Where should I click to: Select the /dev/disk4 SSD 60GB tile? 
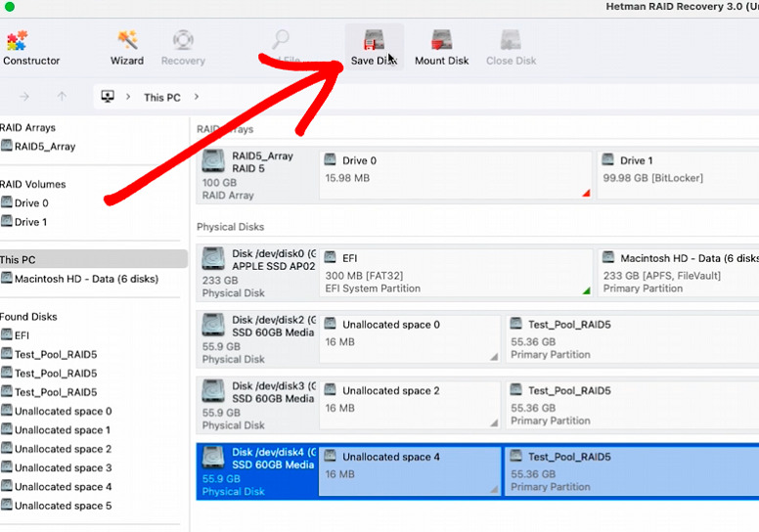257,471
